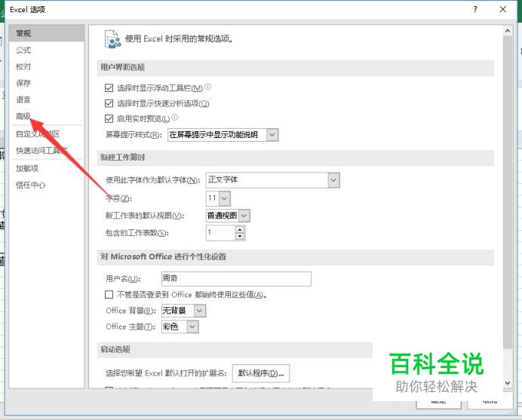Open the 加载项 category

(x=47, y=168)
